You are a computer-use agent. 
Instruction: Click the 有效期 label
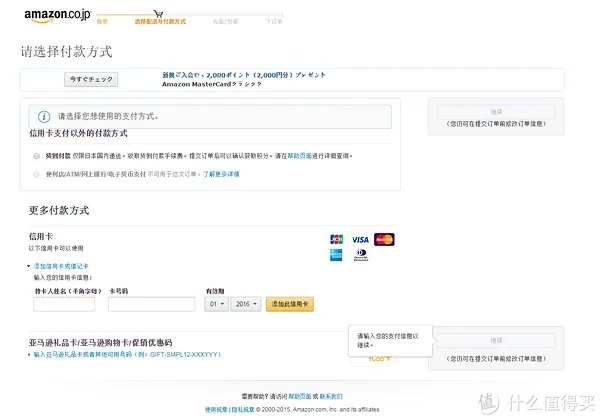(x=215, y=291)
